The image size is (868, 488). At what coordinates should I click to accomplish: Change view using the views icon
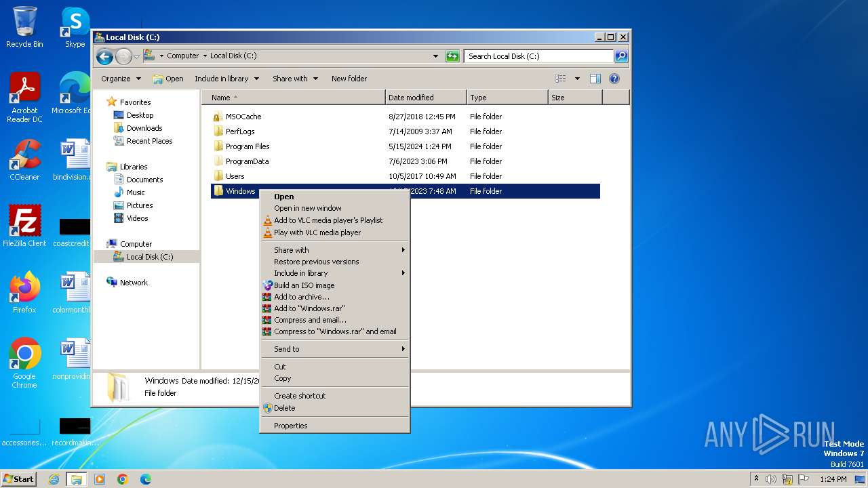coord(561,79)
